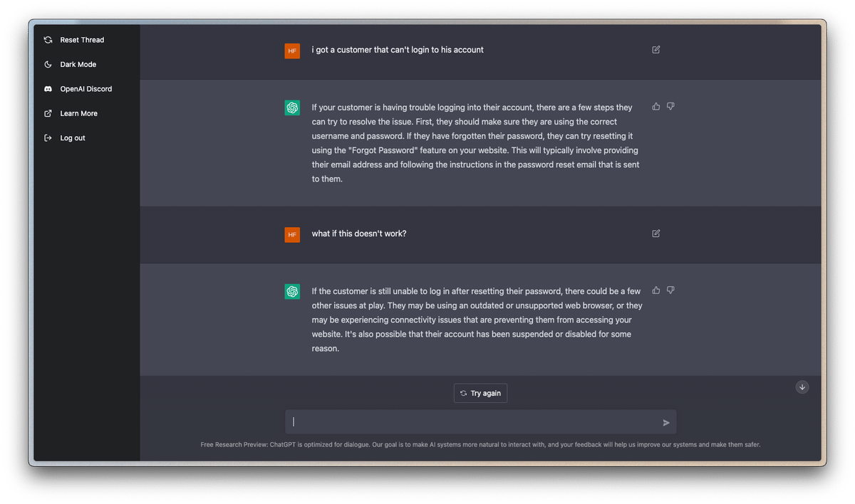Click the ChatGPT logo on the first response

pos(292,107)
